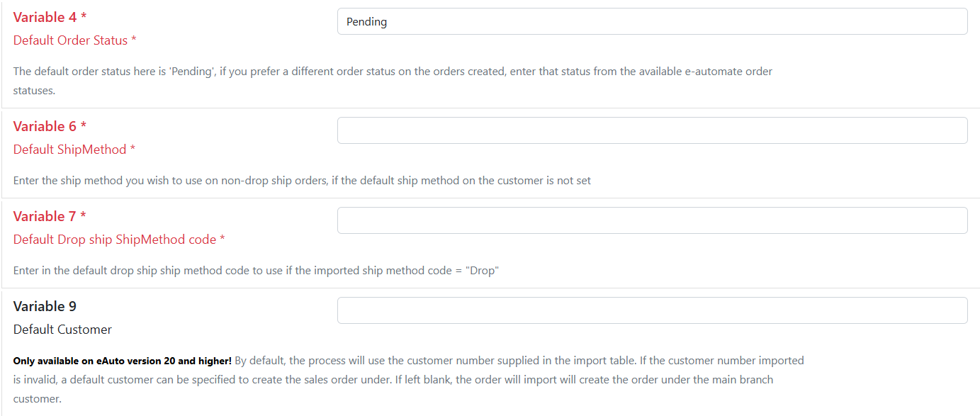Click the help text mentioning "Drop" ship method code

tap(256, 271)
